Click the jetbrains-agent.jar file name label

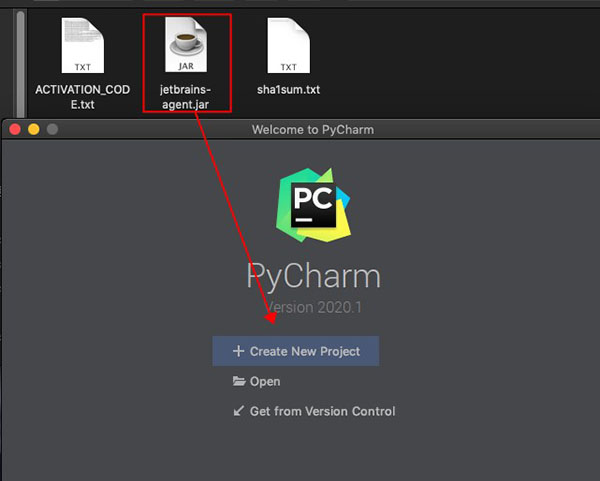pos(186,97)
